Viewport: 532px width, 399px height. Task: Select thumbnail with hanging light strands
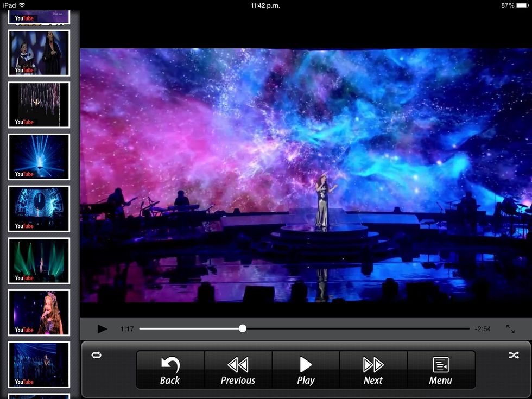click(x=39, y=105)
